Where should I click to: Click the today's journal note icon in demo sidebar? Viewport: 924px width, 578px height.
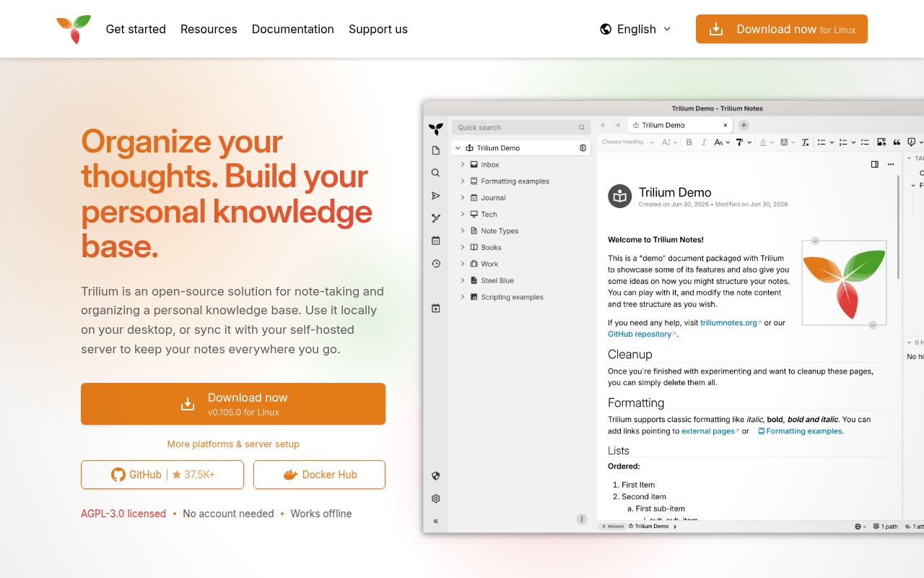click(x=435, y=309)
